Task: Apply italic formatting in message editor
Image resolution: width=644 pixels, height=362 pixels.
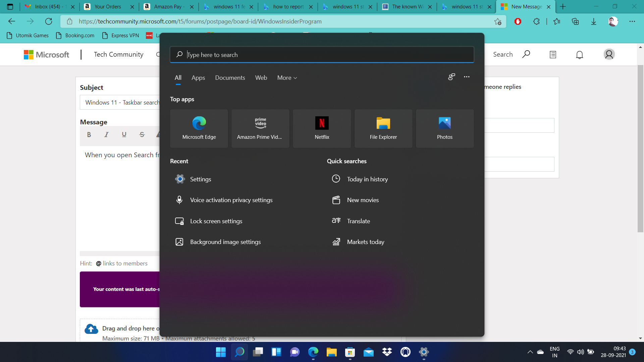Action: click(106, 135)
